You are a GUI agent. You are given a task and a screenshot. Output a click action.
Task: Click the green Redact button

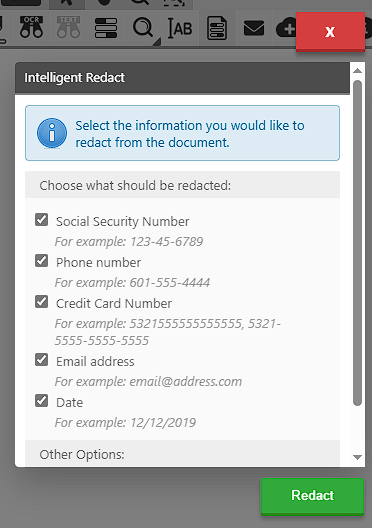coord(312,496)
